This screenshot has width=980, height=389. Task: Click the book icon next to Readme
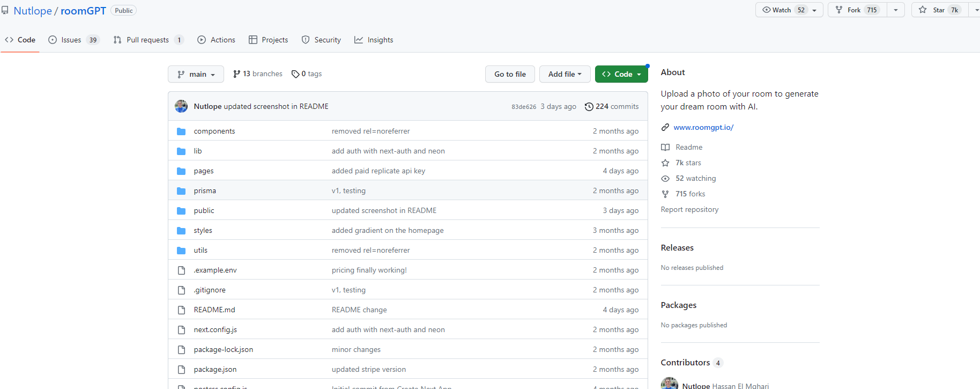pyautogui.click(x=665, y=147)
